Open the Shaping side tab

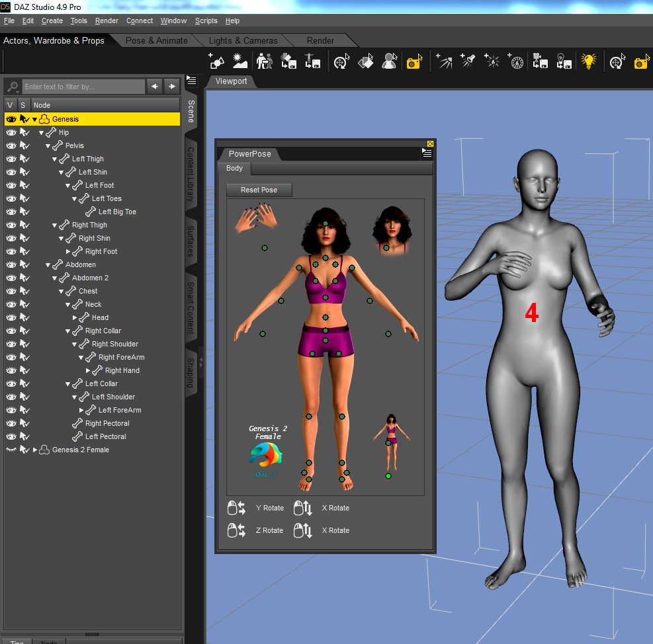[191, 372]
